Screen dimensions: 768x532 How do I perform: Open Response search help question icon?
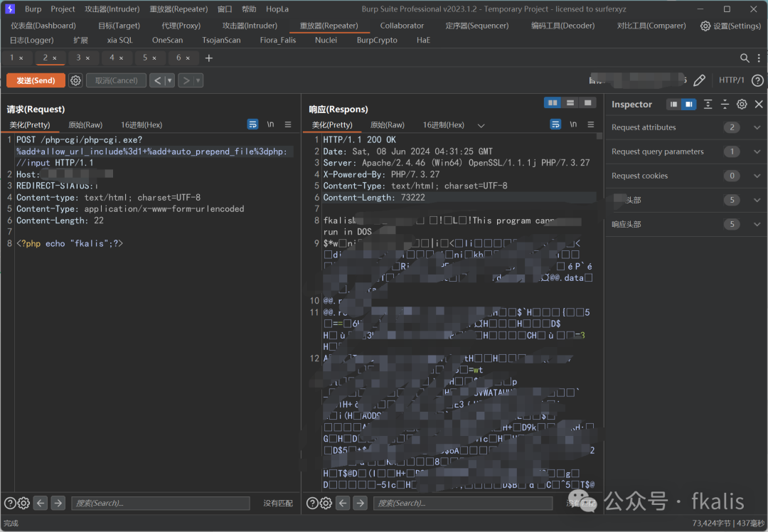(x=312, y=503)
